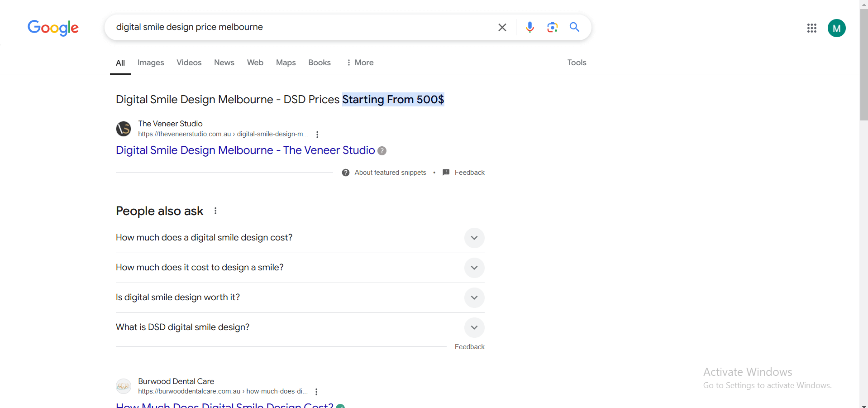Click the Google logo
868x408 pixels.
click(53, 28)
